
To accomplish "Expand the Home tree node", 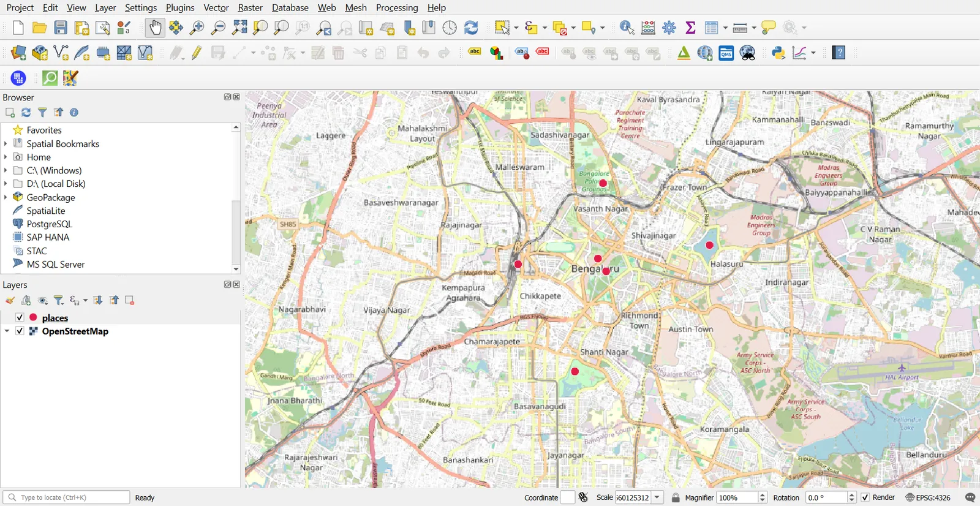I will pyautogui.click(x=6, y=157).
